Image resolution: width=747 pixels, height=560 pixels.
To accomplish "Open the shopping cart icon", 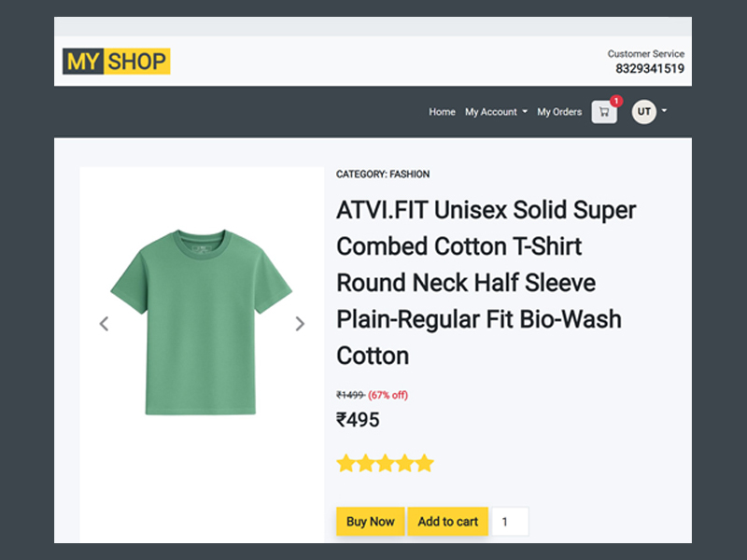I will (x=604, y=112).
